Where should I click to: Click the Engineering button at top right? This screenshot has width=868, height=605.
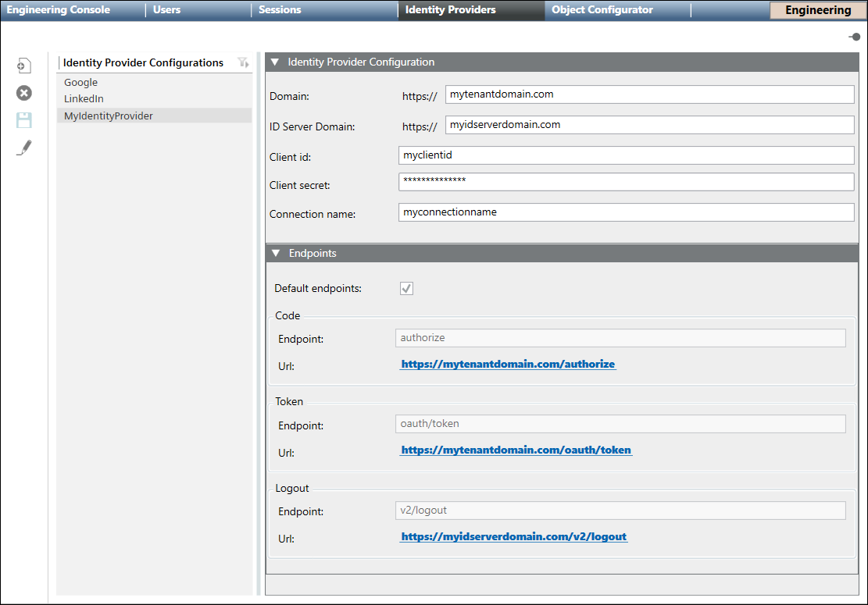tap(818, 10)
